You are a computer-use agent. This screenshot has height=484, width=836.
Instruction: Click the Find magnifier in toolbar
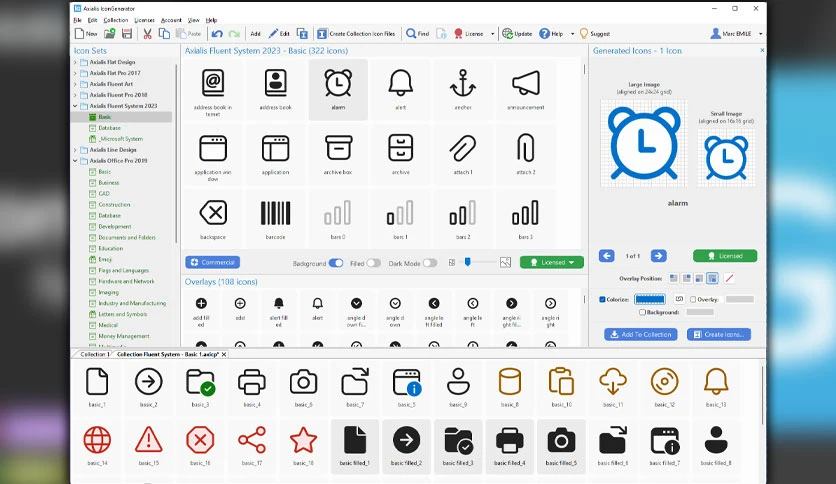[x=417, y=34]
